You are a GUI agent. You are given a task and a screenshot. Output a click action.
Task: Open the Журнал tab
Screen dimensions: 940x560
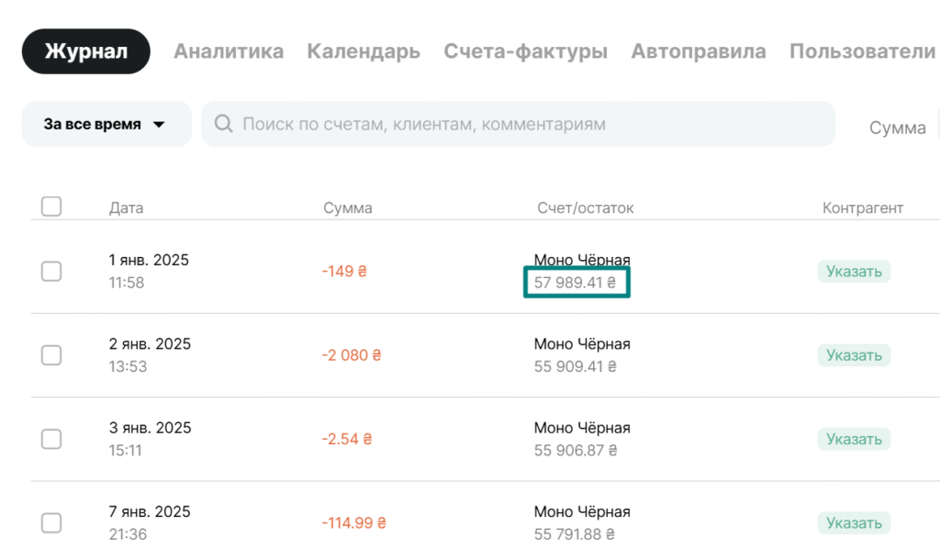(86, 51)
